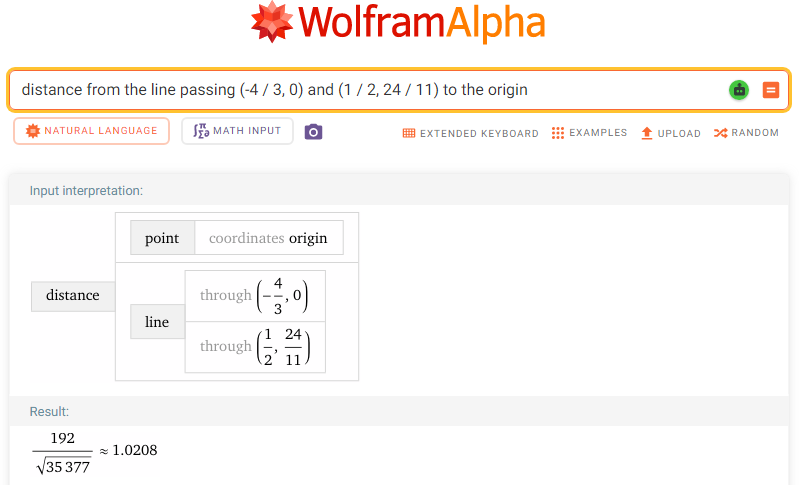Click the WolframAlpha red star logo

coord(272,22)
